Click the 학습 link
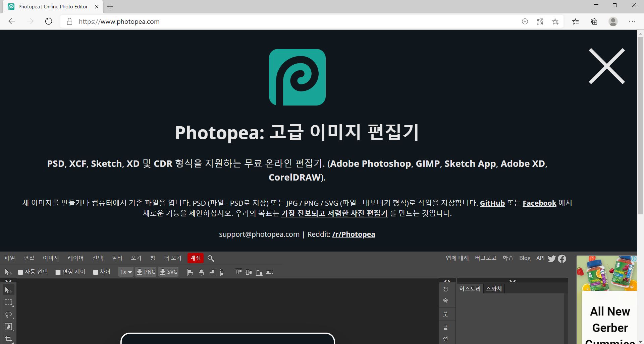The width and height of the screenshot is (644, 344). coord(508,258)
